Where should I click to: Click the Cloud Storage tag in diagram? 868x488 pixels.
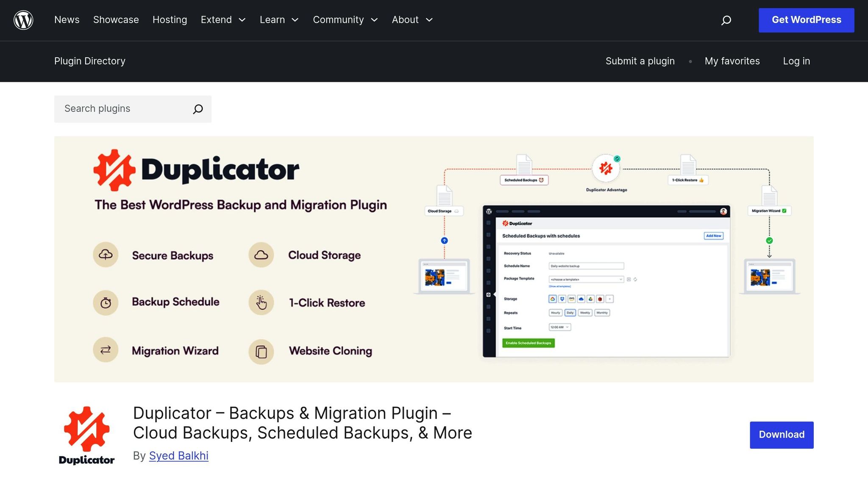444,211
